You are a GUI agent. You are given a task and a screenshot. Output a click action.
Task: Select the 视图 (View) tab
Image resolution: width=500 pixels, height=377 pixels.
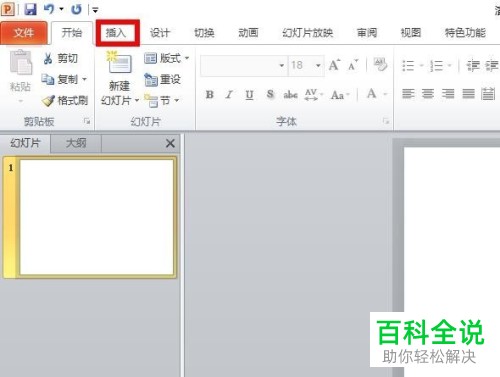(411, 33)
